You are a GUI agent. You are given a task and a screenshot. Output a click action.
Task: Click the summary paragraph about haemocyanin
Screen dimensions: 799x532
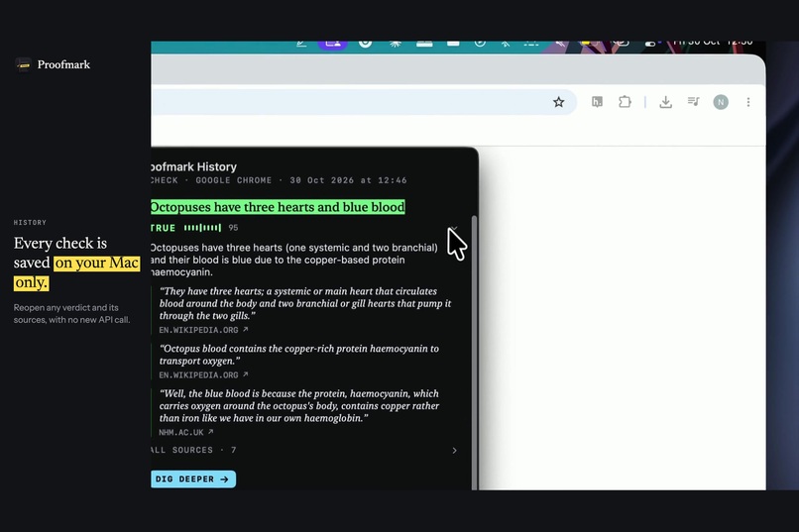pyautogui.click(x=294, y=260)
